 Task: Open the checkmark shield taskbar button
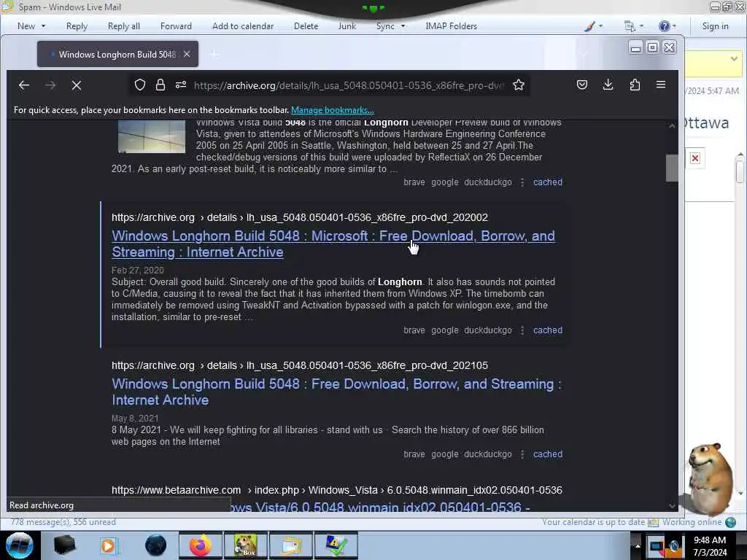click(336, 545)
